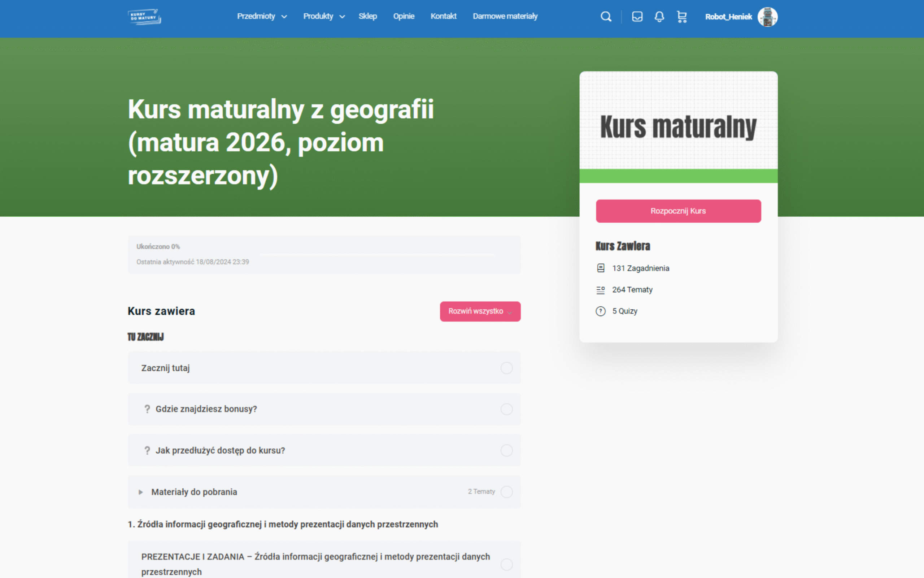Click section heading 1. Źródła informacji geograficznej
The height and width of the screenshot is (578, 924).
(283, 525)
